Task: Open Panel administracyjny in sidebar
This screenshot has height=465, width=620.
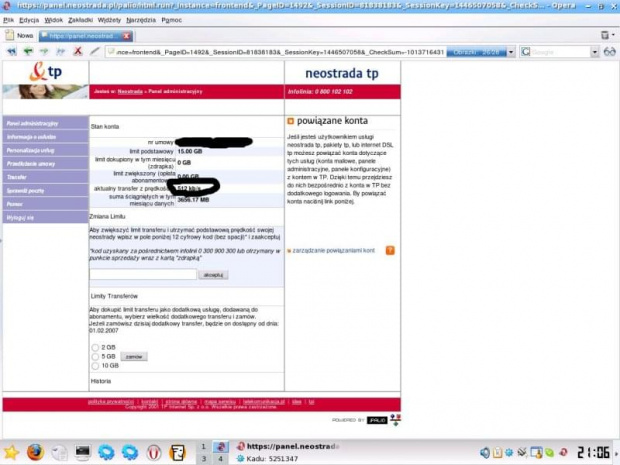Action: pos(45,123)
